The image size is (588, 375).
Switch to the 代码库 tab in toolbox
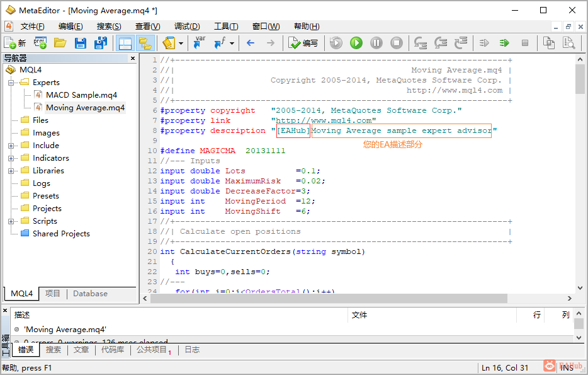point(113,350)
